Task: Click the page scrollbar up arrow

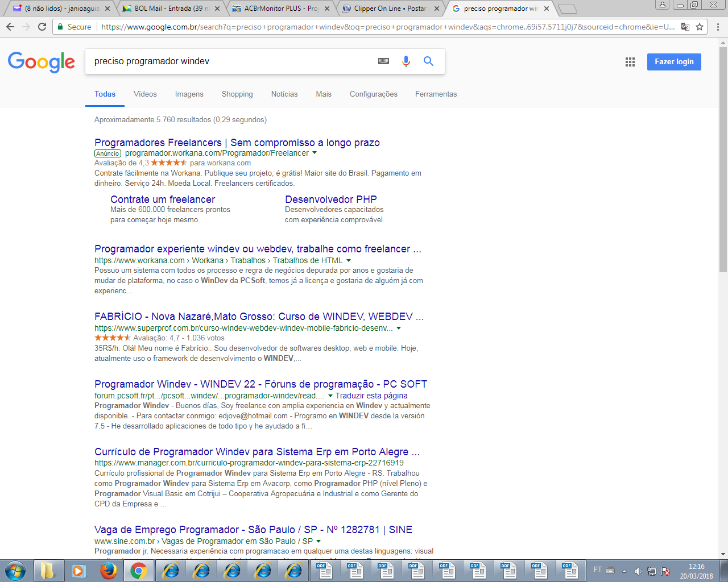Action: tap(723, 42)
